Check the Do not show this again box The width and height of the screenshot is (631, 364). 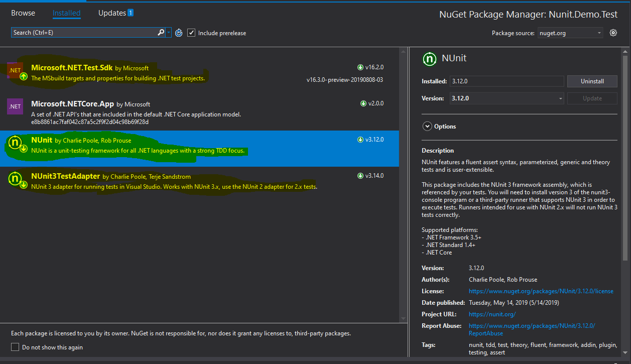[15, 347]
